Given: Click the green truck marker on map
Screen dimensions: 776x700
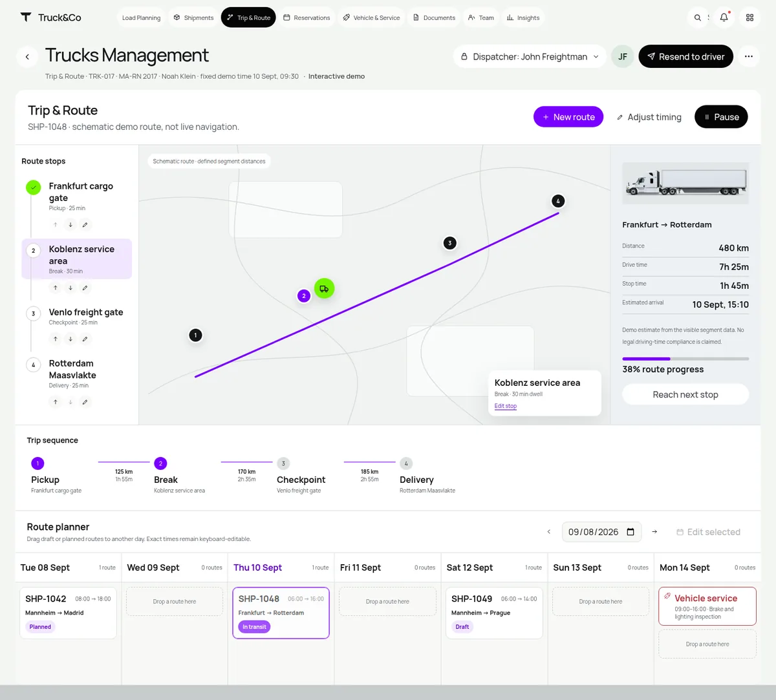Looking at the screenshot, I should pyautogui.click(x=325, y=288).
